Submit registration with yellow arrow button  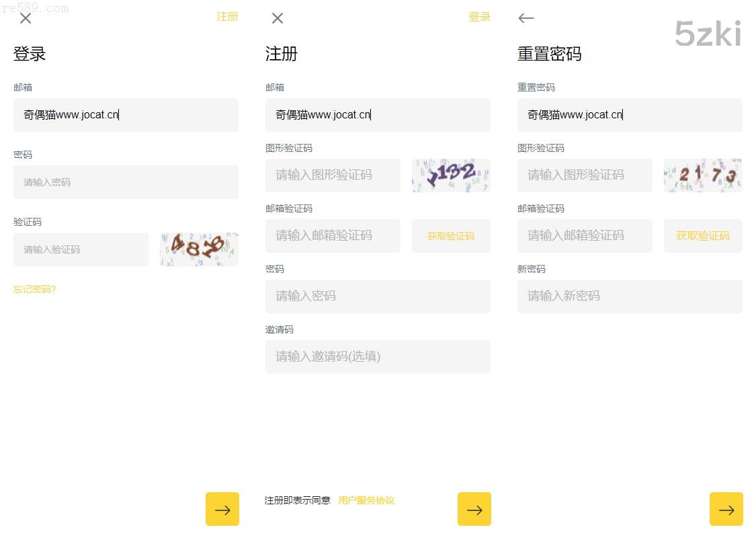click(x=474, y=509)
